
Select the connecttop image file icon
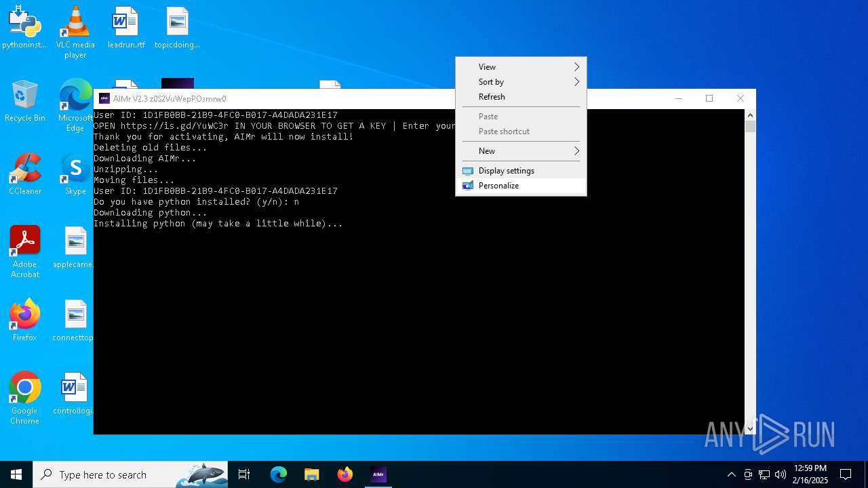pyautogui.click(x=73, y=321)
